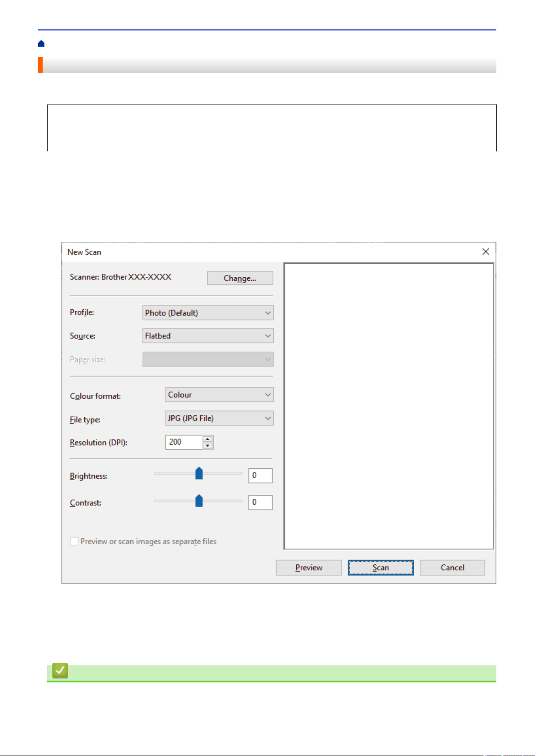Image resolution: width=535 pixels, height=756 pixels.
Task: Click the Contrast value field
Action: pyautogui.click(x=260, y=503)
